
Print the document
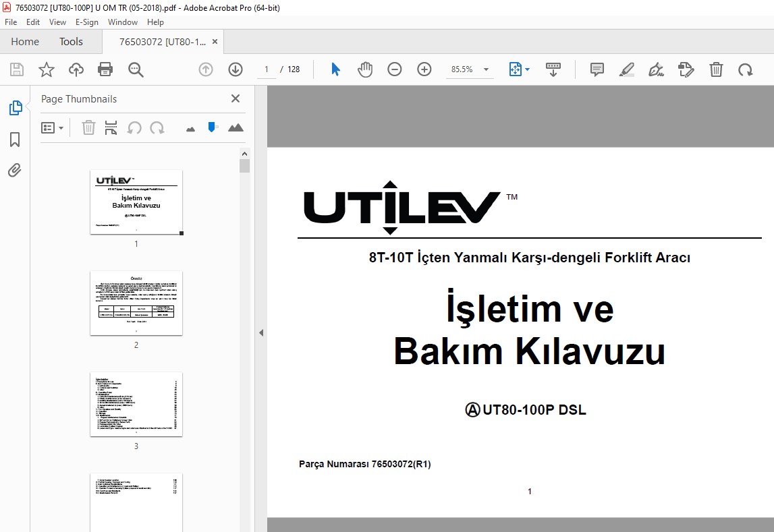(105, 69)
